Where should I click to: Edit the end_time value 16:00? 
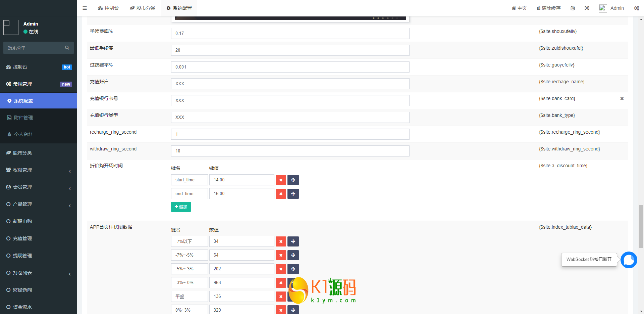click(242, 194)
